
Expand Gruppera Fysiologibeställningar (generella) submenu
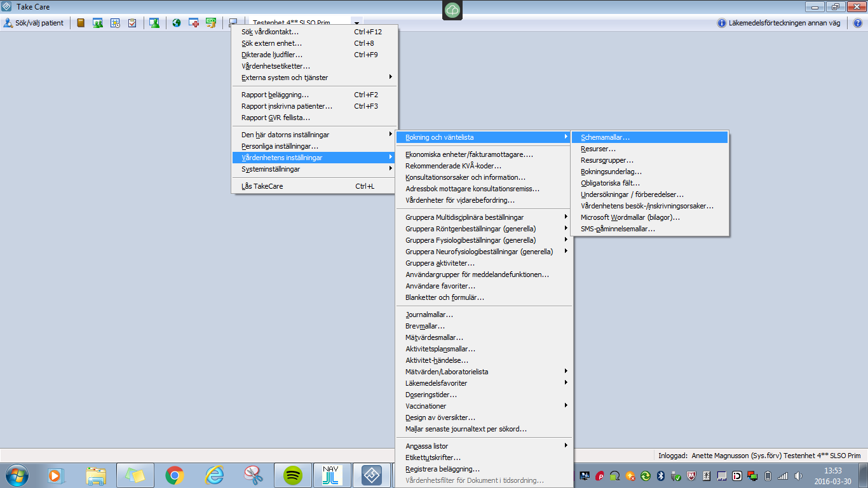pyautogui.click(x=484, y=240)
